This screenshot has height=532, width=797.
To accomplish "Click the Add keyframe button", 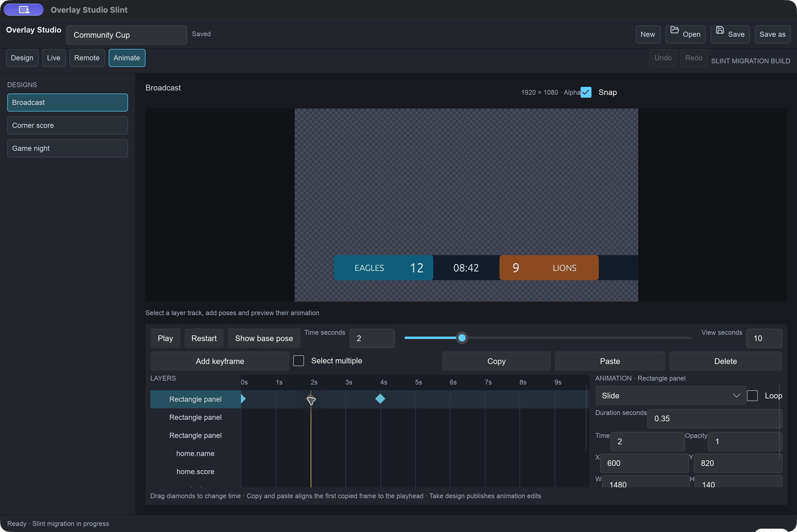I will (220, 361).
